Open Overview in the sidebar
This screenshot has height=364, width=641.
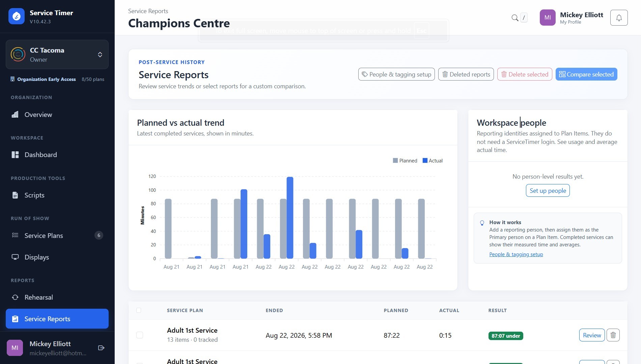pos(57,115)
